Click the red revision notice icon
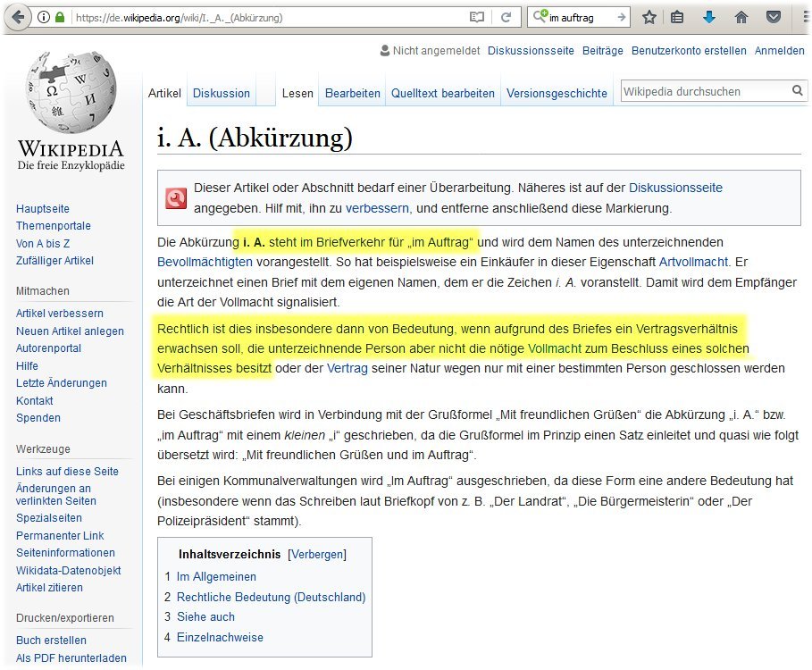This screenshot has width=812, height=670. 176,198
